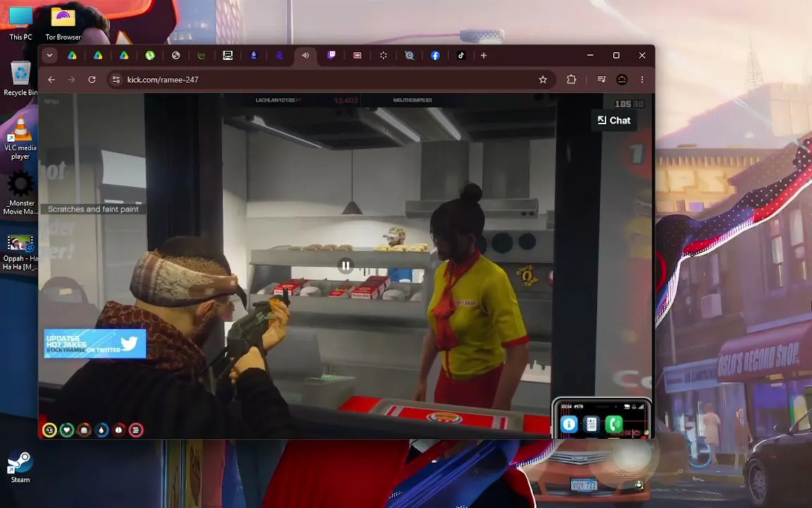The height and width of the screenshot is (508, 812).
Task: Open the Extensions puzzle menu
Action: [x=571, y=79]
